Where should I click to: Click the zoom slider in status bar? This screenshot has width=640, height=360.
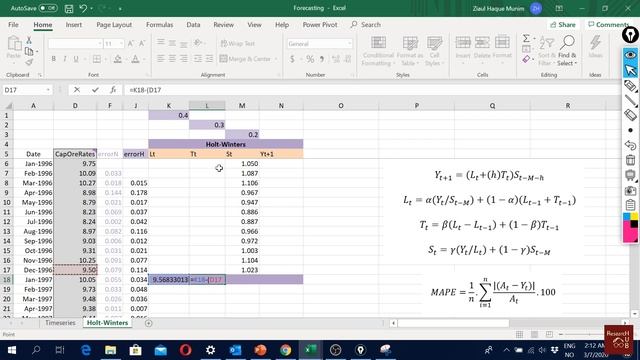click(x=588, y=334)
